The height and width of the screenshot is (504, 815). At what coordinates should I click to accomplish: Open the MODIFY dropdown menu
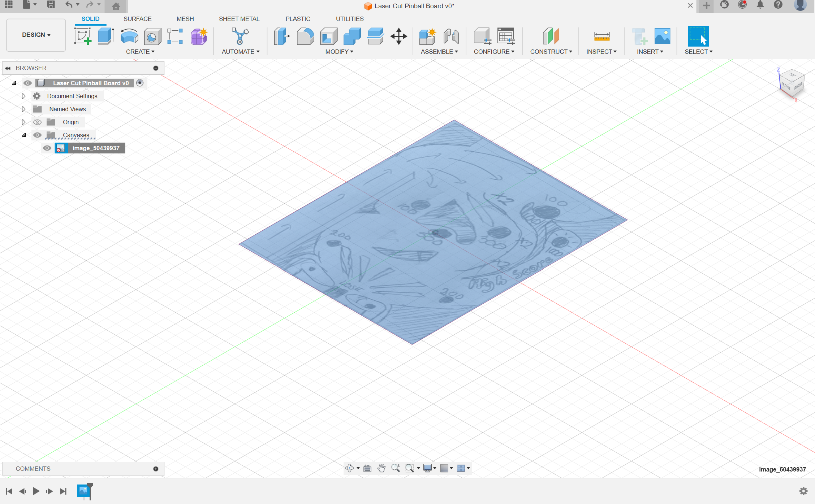click(x=339, y=51)
